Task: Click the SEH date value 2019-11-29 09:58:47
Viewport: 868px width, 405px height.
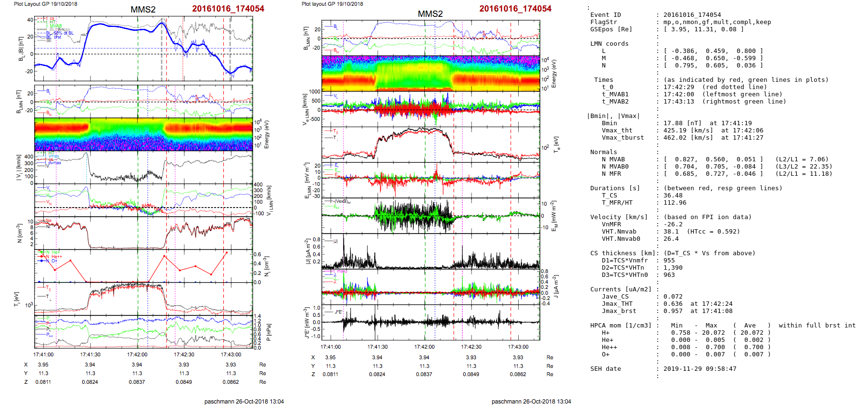Action: (700, 369)
